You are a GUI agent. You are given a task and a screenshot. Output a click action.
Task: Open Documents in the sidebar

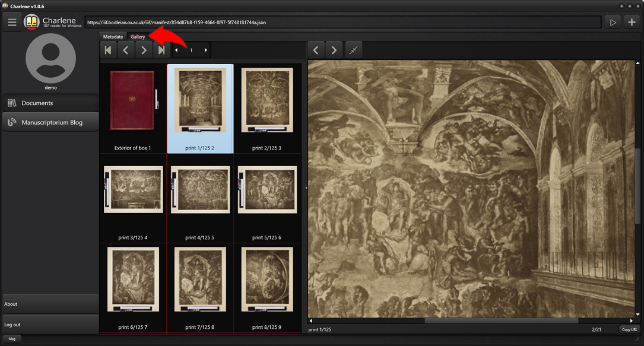pyautogui.click(x=50, y=103)
